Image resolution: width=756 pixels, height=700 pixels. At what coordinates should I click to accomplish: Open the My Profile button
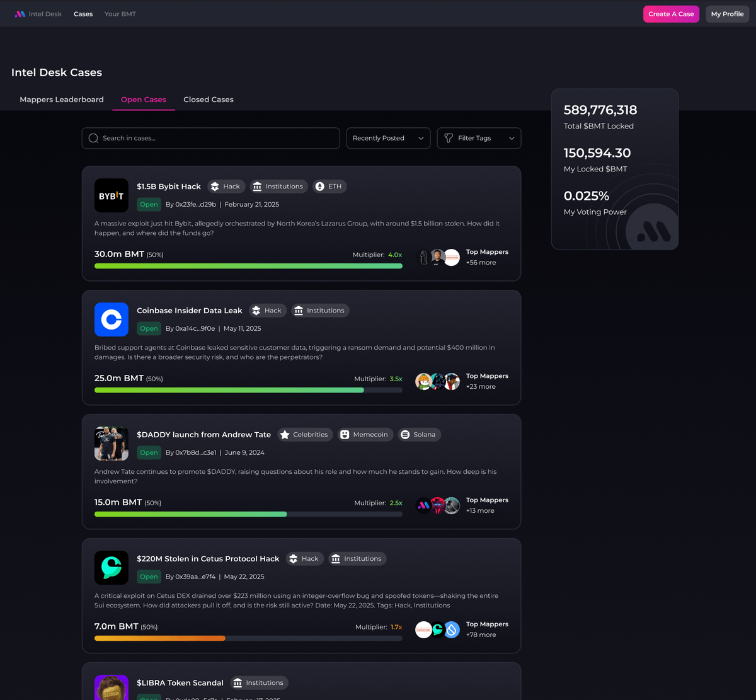727,14
